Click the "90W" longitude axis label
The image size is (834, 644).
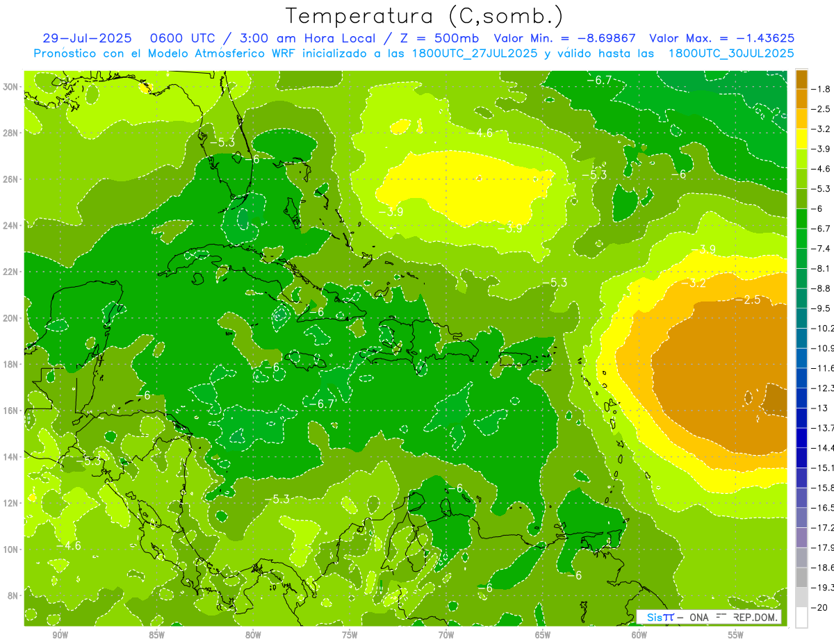click(60, 635)
